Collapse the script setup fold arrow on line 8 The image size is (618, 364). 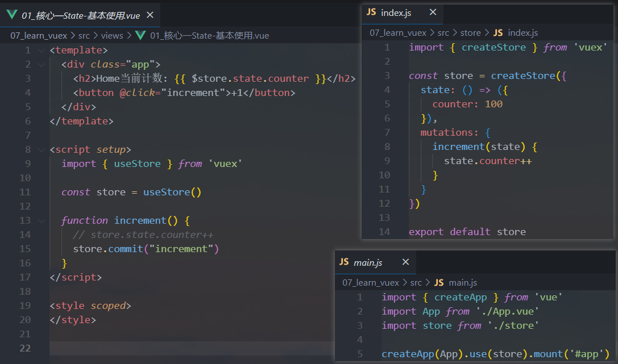click(42, 150)
